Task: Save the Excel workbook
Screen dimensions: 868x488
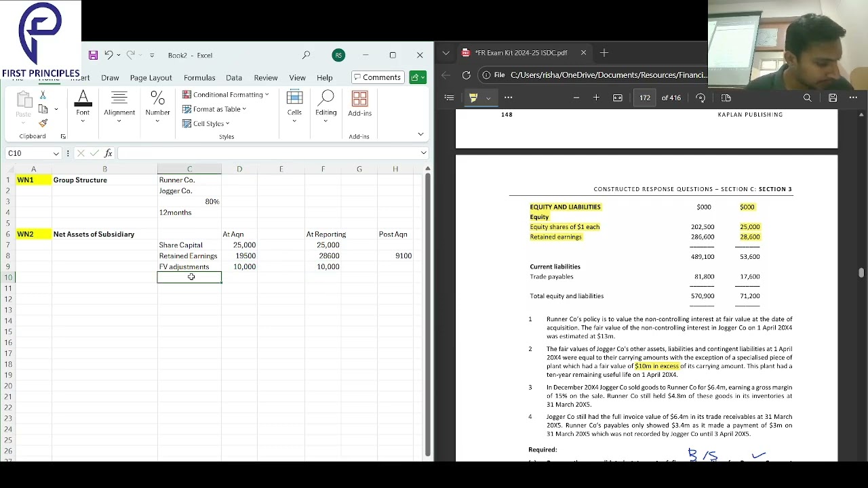Action: pyautogui.click(x=93, y=55)
